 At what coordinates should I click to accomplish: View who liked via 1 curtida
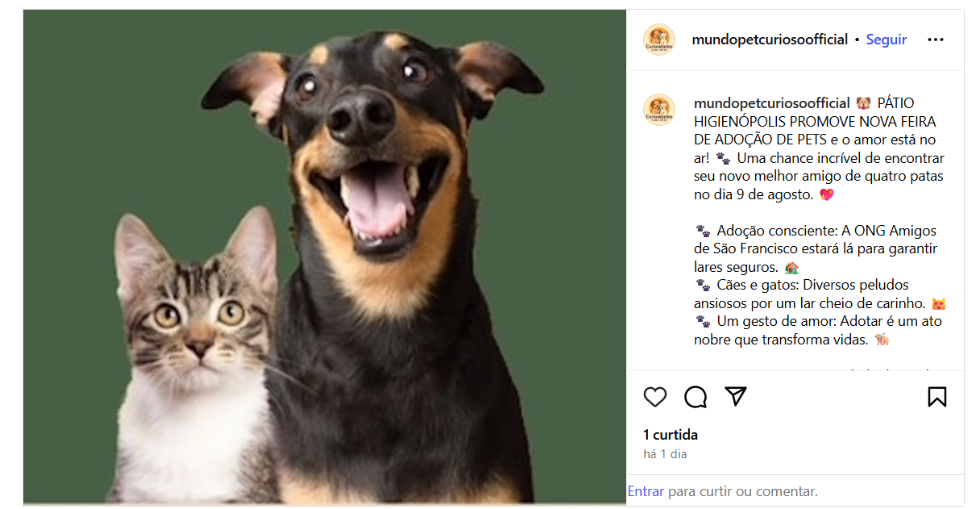click(x=671, y=435)
